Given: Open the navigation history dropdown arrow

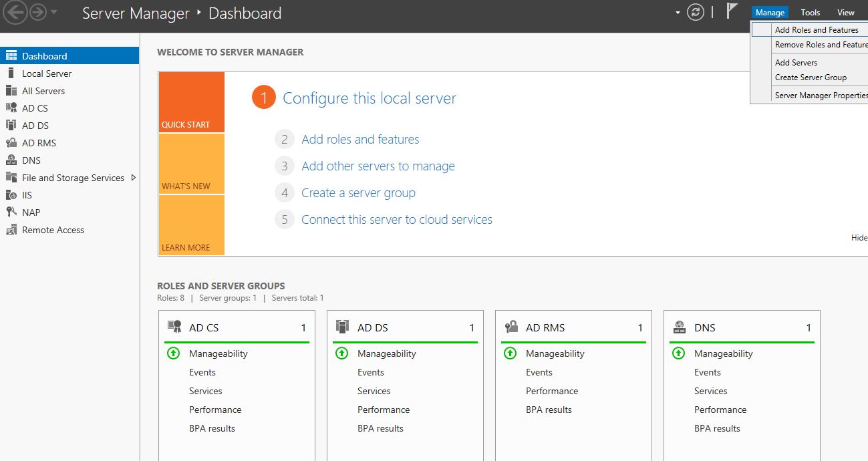Looking at the screenshot, I should pyautogui.click(x=54, y=13).
